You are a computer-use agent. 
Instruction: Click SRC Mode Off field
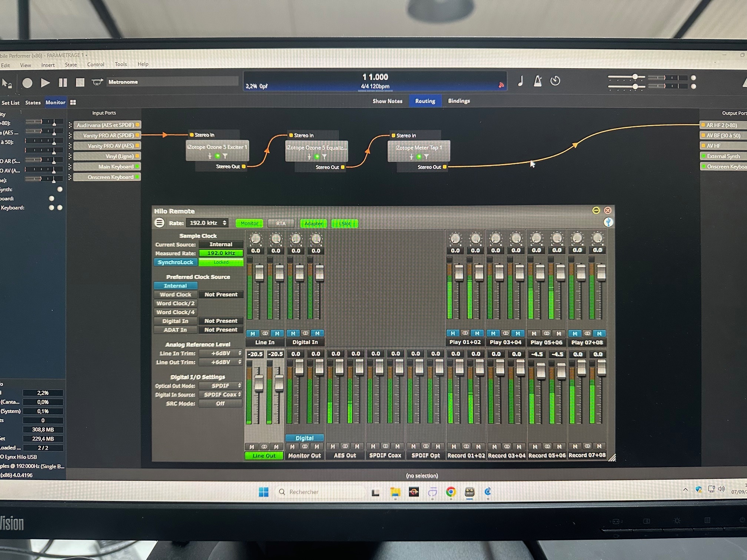pos(221,403)
